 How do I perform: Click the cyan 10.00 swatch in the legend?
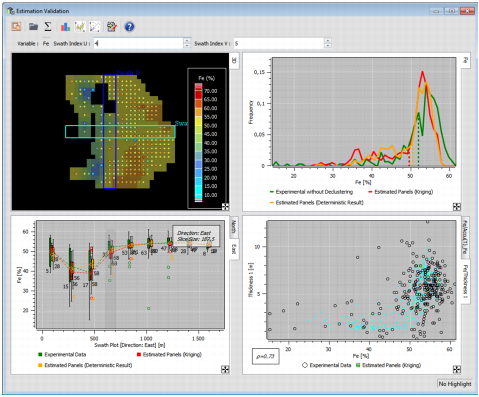pos(198,195)
